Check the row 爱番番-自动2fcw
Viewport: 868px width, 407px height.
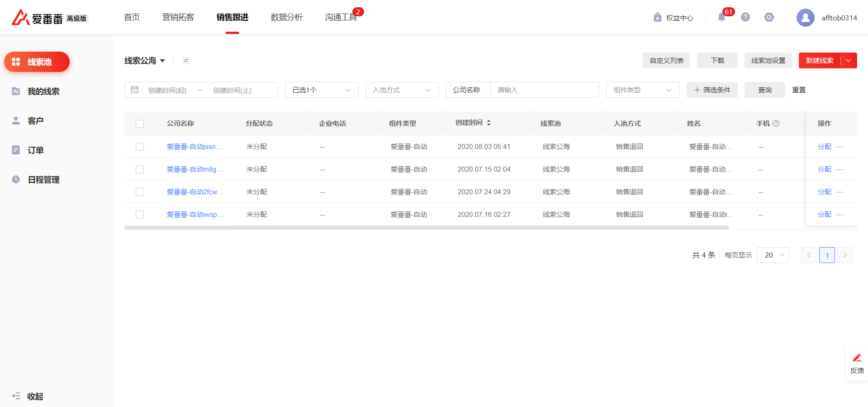(x=140, y=192)
